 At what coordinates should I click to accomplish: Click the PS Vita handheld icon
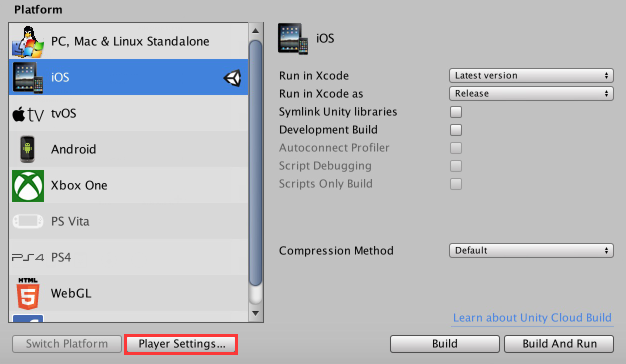[x=28, y=221]
